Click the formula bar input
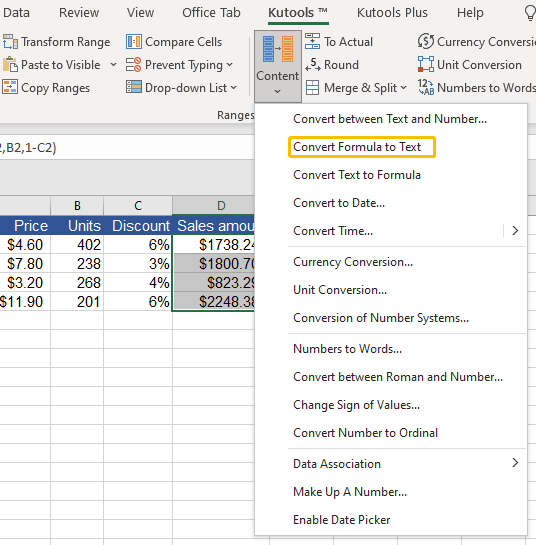This screenshot has height=545, width=536. point(127,148)
